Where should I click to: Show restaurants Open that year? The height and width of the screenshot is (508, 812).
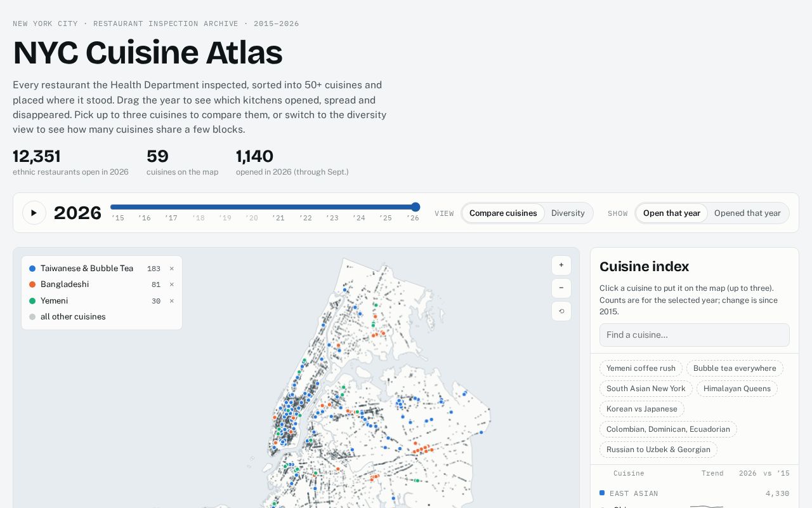[x=671, y=213]
